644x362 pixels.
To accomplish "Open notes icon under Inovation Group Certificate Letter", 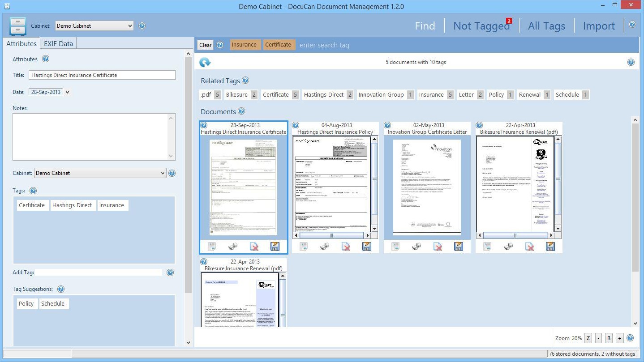I will pyautogui.click(x=395, y=247).
